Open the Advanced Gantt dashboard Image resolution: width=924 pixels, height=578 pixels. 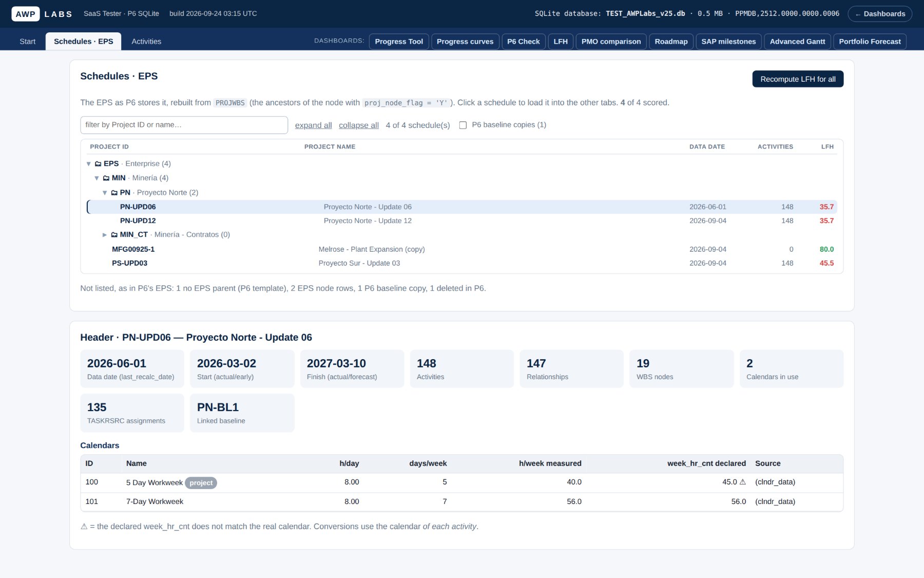pyautogui.click(x=798, y=41)
